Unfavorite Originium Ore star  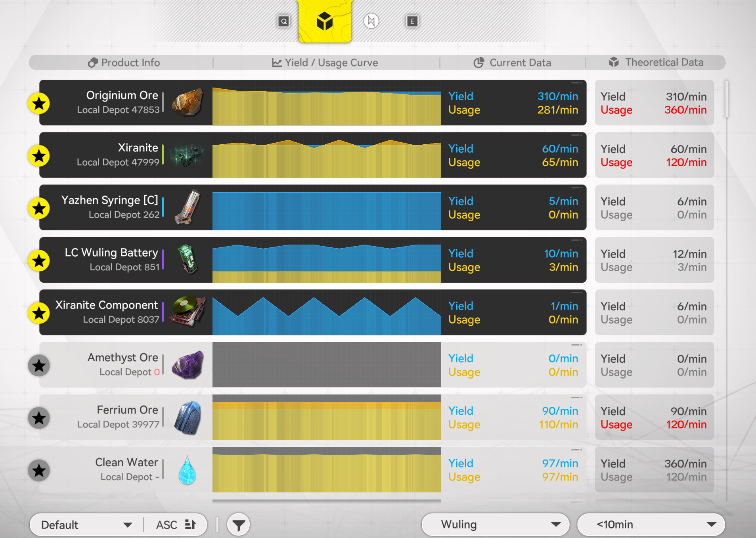coord(39,103)
